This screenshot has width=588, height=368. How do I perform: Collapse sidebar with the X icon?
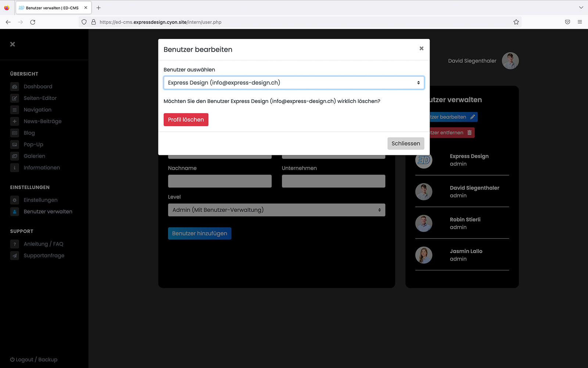(x=12, y=44)
